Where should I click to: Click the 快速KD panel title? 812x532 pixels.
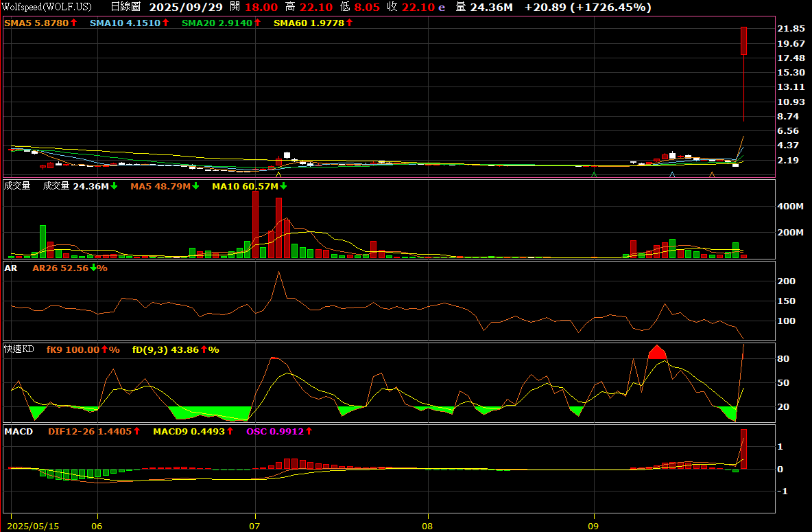pos(19,349)
